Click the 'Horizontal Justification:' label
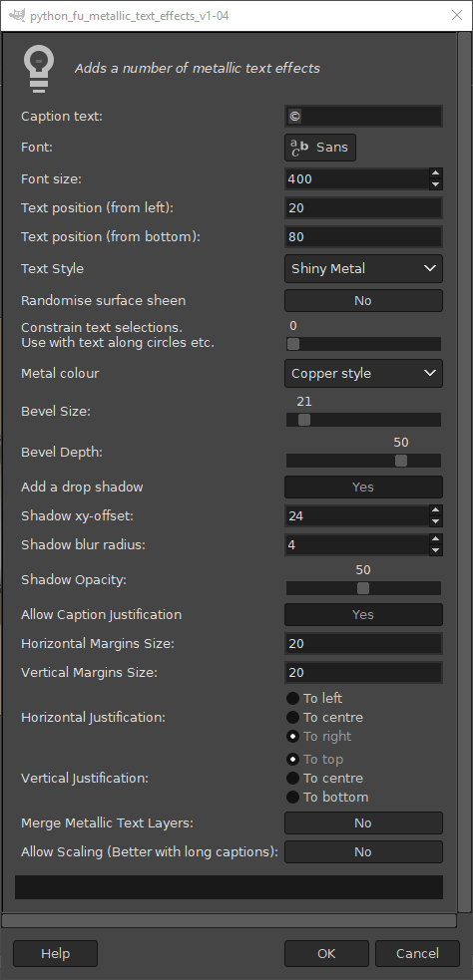Screen dimensions: 473x980 click(x=93, y=718)
